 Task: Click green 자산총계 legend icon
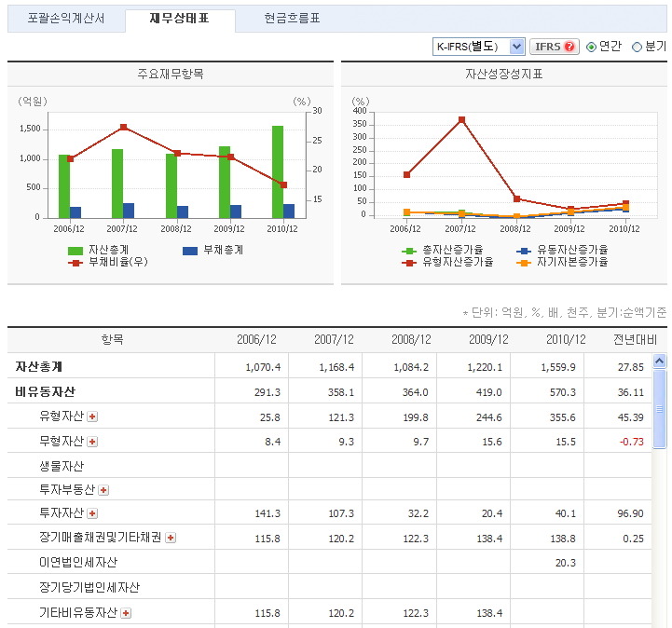click(x=75, y=251)
